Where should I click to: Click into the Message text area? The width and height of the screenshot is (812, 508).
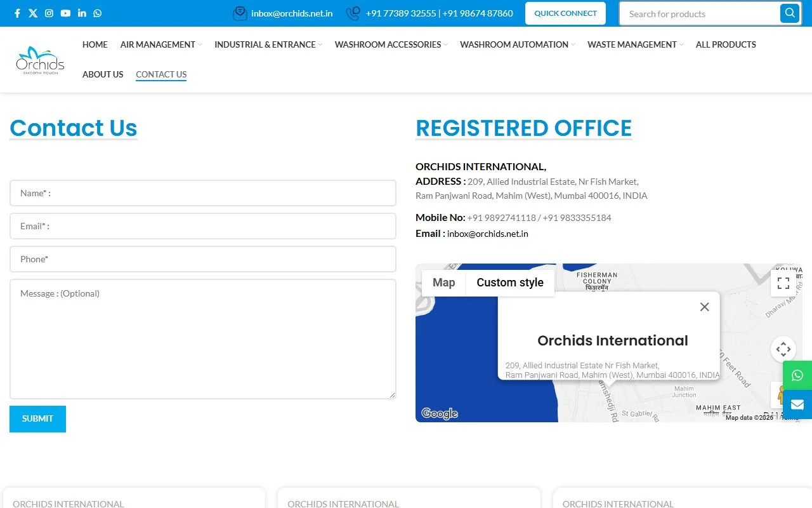coord(203,339)
